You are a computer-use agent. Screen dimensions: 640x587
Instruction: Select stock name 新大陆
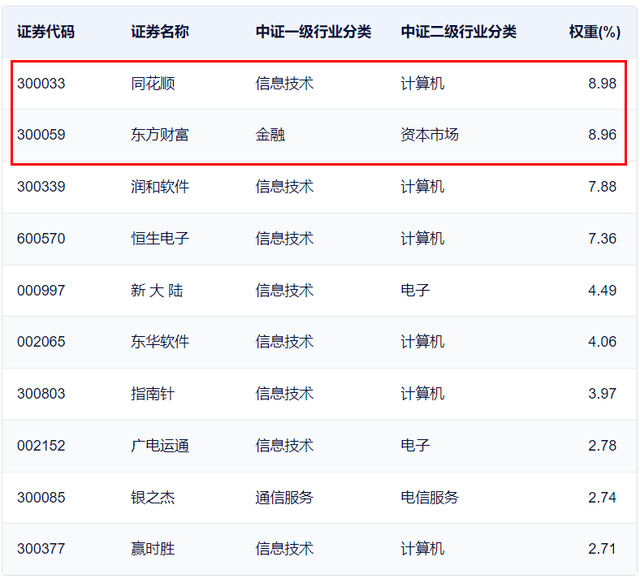coord(157,291)
